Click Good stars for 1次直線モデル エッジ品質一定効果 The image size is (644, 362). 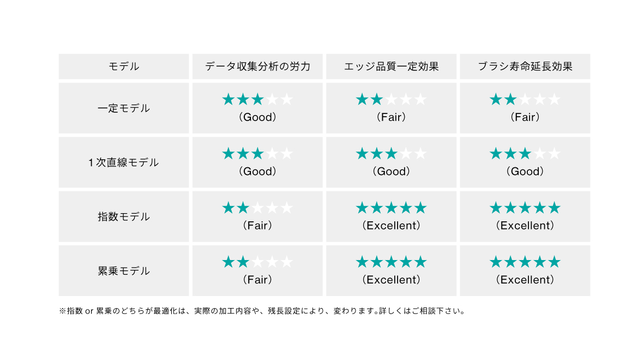click(x=392, y=154)
